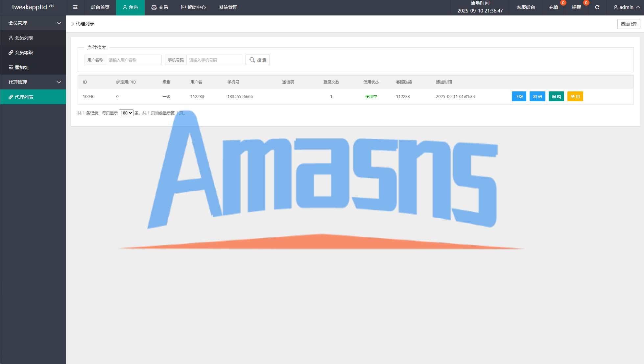644x364 pixels.
Task: Expand the admin user menu
Action: pyautogui.click(x=626, y=7)
